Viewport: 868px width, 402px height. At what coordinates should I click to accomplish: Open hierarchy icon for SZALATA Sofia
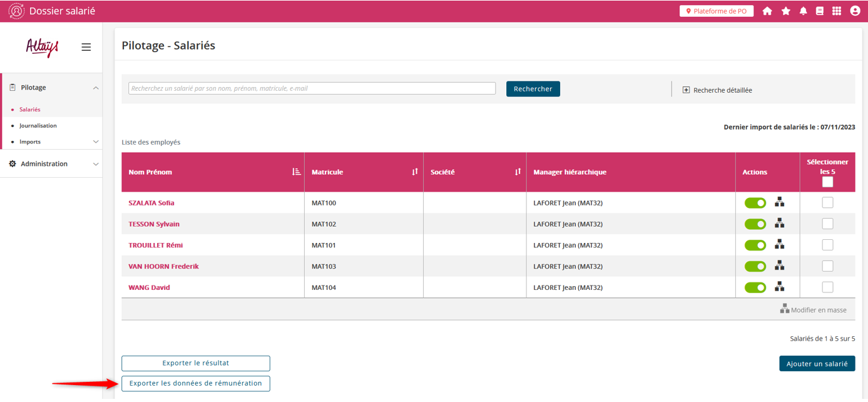click(x=779, y=202)
